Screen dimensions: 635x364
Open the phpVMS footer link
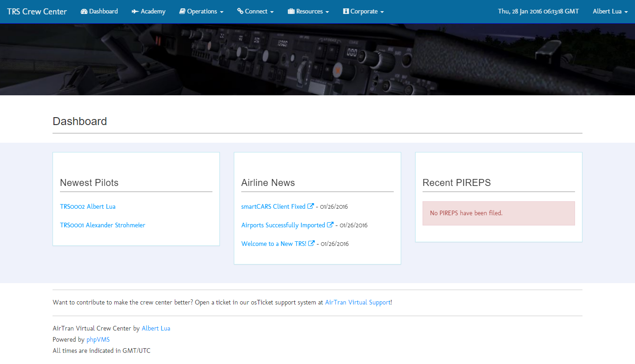98,339
